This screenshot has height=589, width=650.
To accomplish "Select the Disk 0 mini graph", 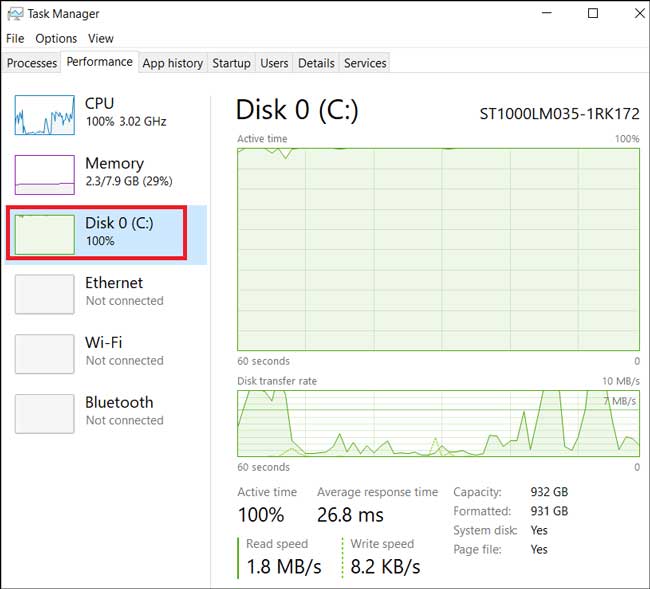I will click(45, 234).
